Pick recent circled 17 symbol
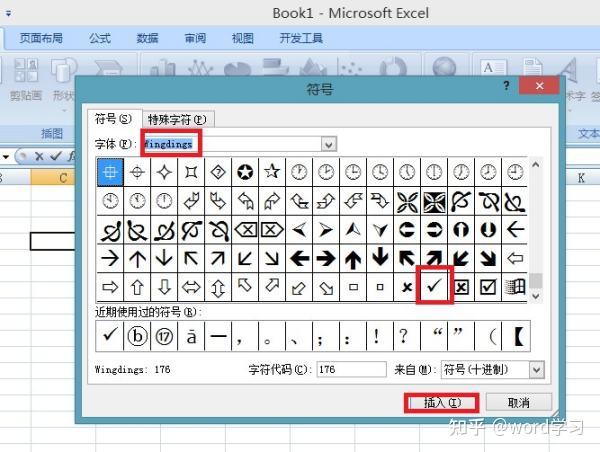 (164, 336)
